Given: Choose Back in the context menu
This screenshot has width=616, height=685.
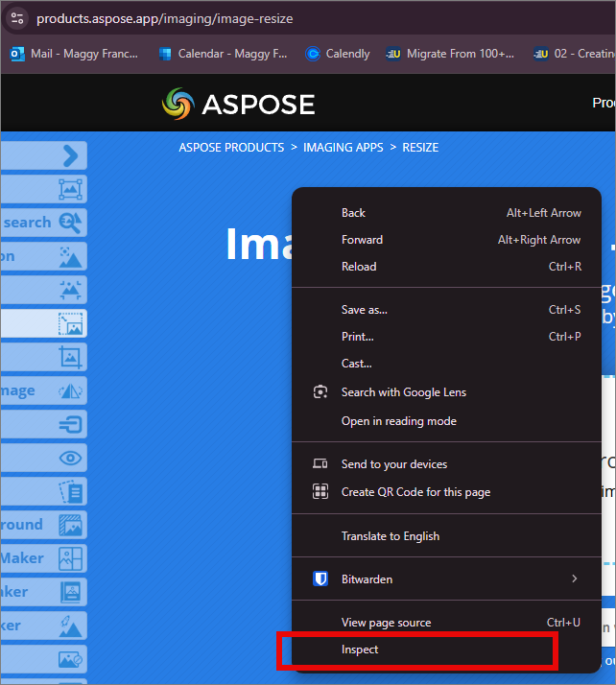Looking at the screenshot, I should (446, 213).
